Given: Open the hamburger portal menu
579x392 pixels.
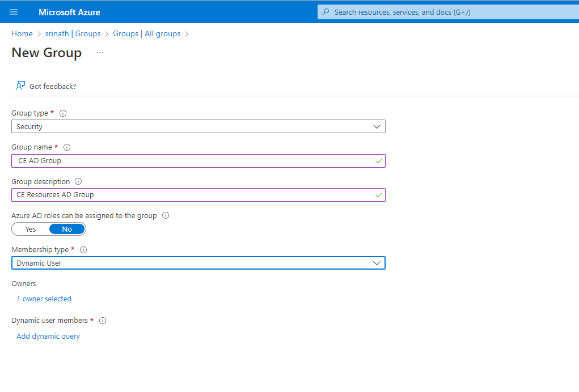Looking at the screenshot, I should pyautogui.click(x=14, y=12).
